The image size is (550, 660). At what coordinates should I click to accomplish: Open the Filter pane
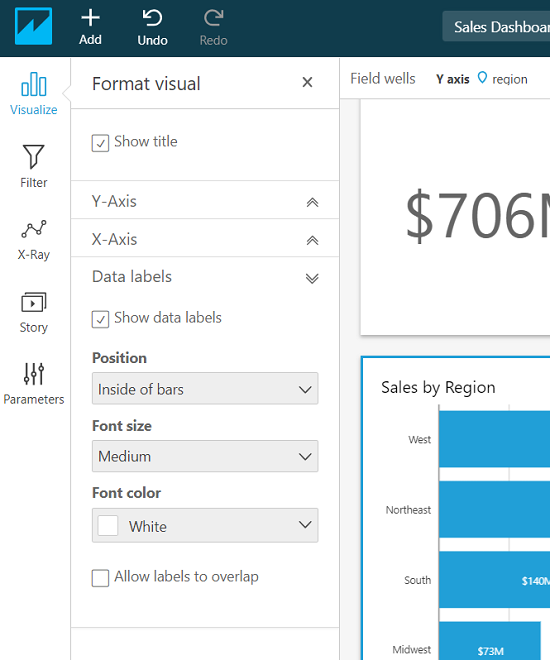(x=34, y=166)
